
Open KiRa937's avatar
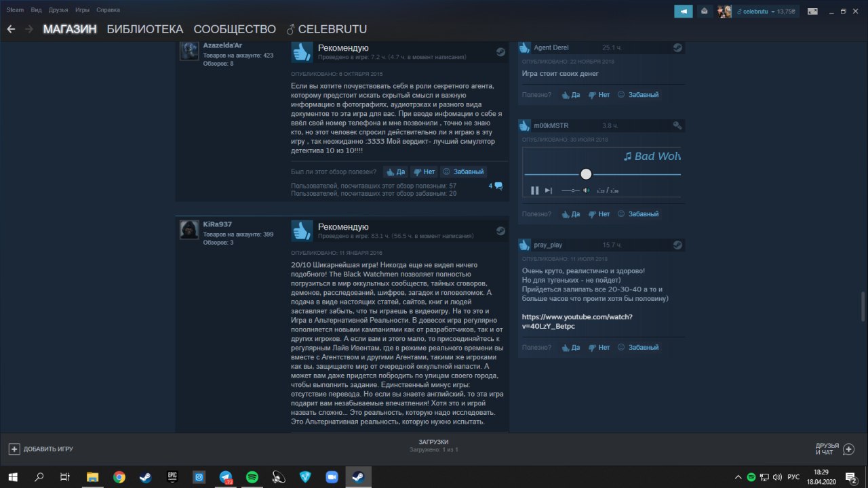pos(189,230)
